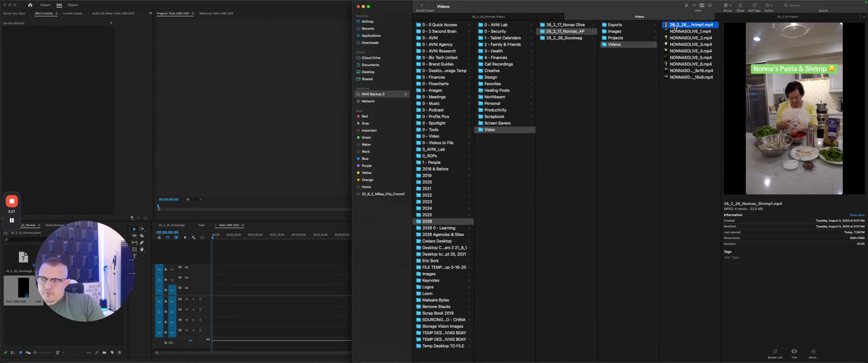Toggle the lock on track V2
The width and height of the screenshot is (868, 363).
(x=165, y=279)
